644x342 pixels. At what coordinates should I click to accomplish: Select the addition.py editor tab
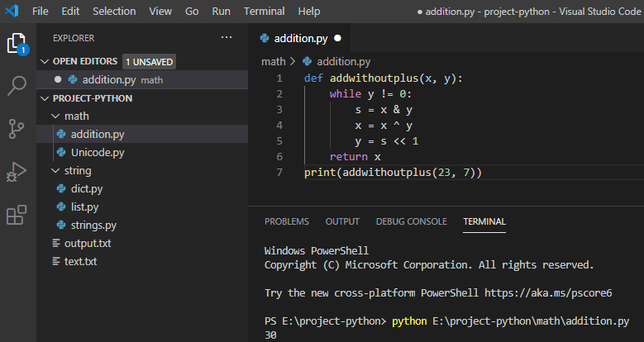point(300,38)
